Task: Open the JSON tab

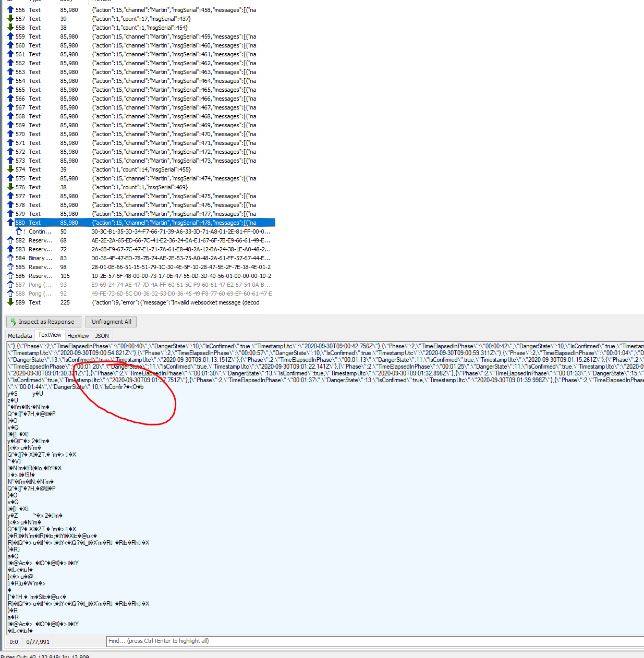Action: click(x=102, y=335)
